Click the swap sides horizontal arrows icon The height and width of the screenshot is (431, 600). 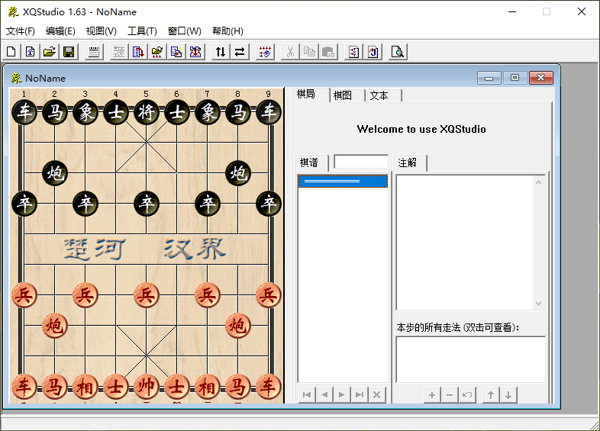click(240, 51)
